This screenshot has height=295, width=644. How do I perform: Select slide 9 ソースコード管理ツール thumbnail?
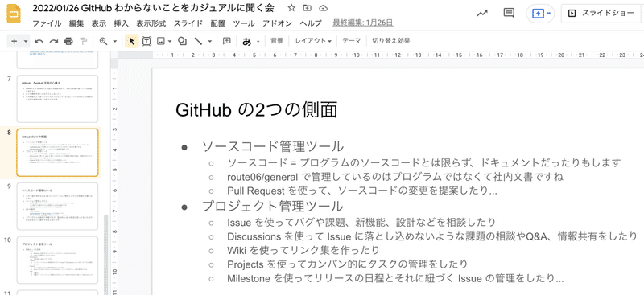pyautogui.click(x=57, y=207)
